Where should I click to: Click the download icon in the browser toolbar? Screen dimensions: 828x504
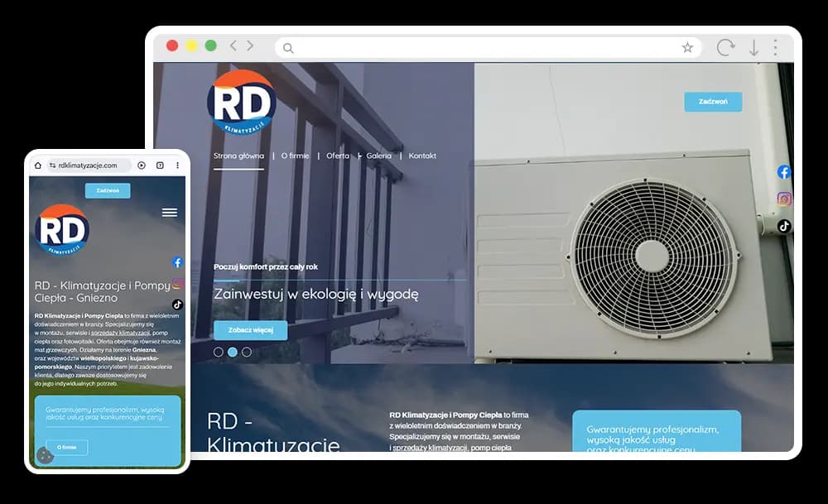click(751, 48)
